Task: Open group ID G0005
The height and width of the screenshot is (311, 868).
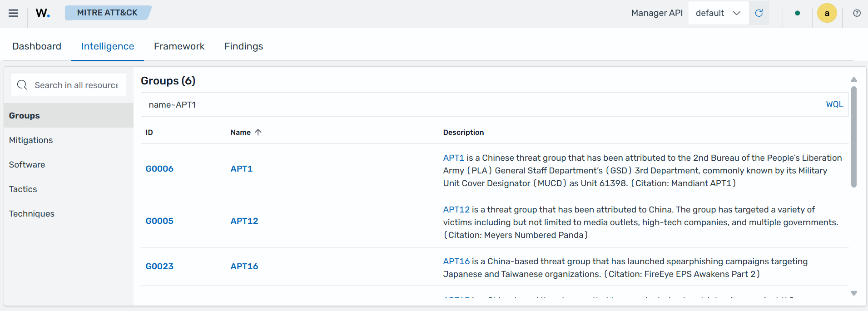Action: pos(159,221)
